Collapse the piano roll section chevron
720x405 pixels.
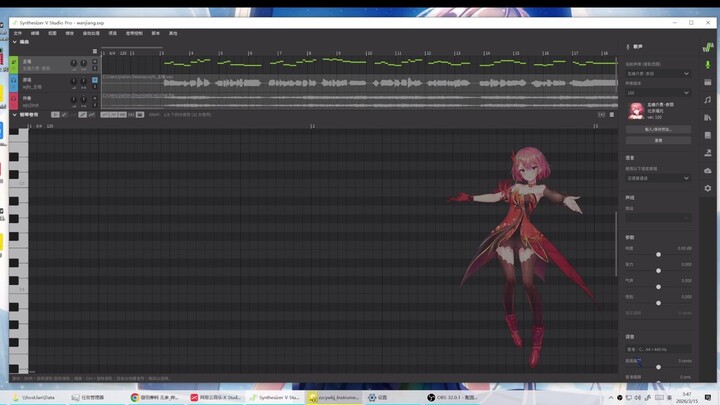15,115
